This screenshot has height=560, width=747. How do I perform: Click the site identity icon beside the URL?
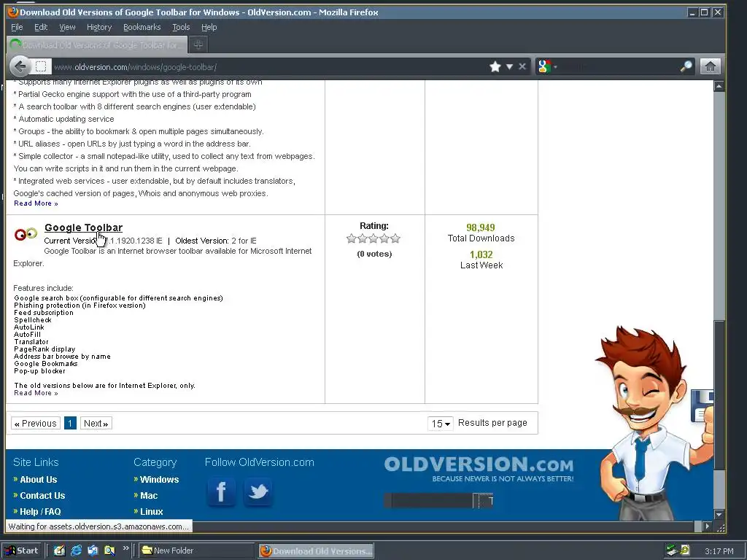pos(41,66)
